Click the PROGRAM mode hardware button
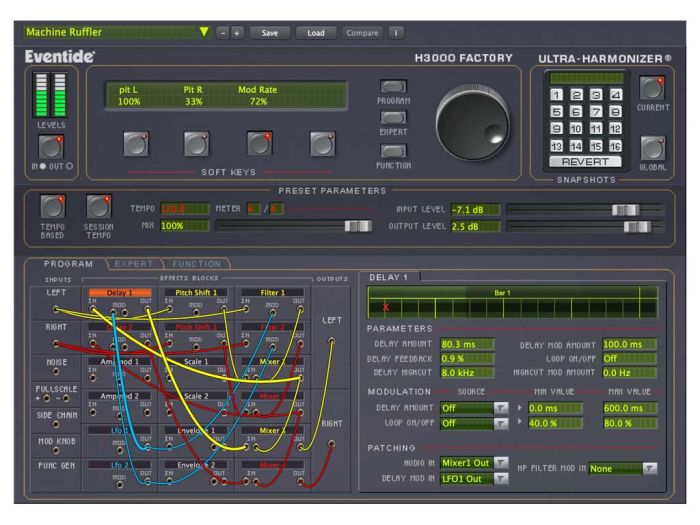Screen dimensions: 700x525 pos(393,87)
